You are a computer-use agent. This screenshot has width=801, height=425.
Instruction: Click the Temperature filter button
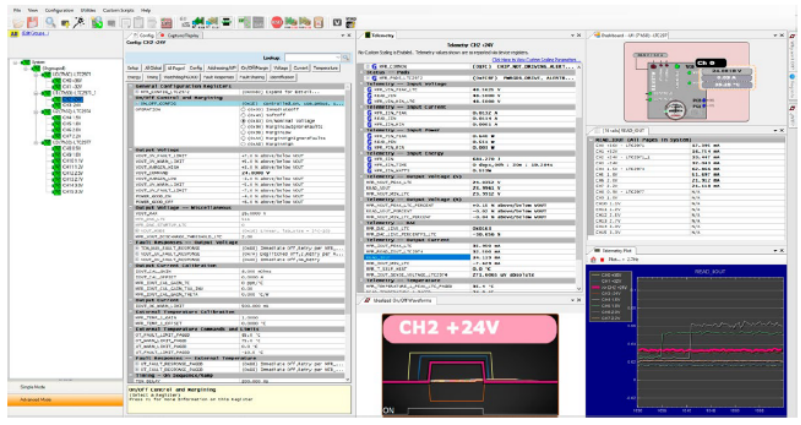[x=325, y=68]
